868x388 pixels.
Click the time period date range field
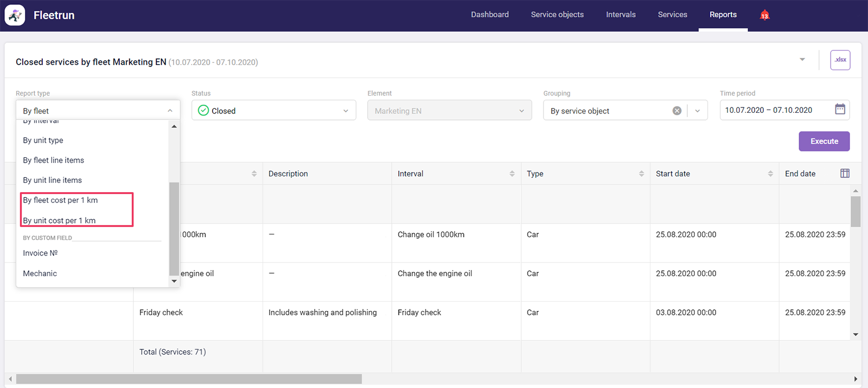pyautogui.click(x=776, y=110)
